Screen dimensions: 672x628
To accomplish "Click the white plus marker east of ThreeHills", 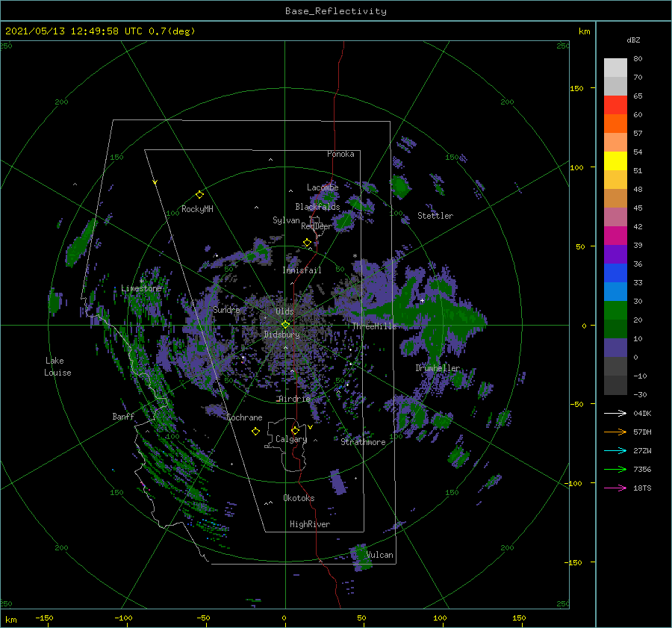I will 422,300.
